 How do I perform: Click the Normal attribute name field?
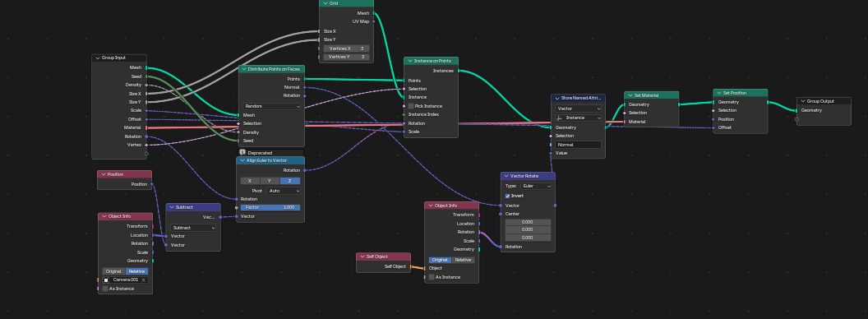[578, 145]
